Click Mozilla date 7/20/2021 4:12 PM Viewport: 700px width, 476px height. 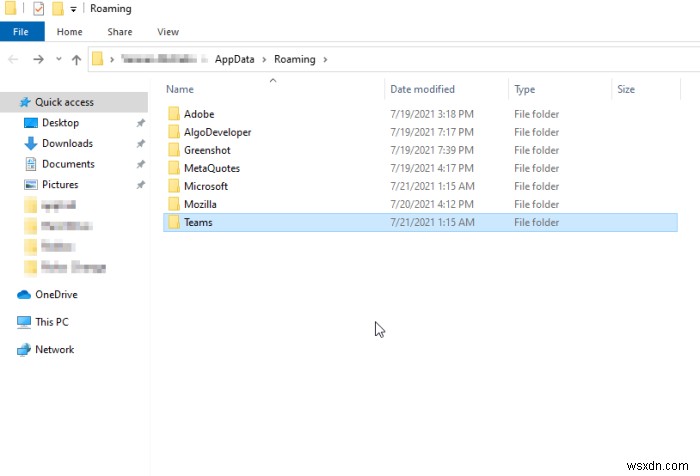coord(432,204)
